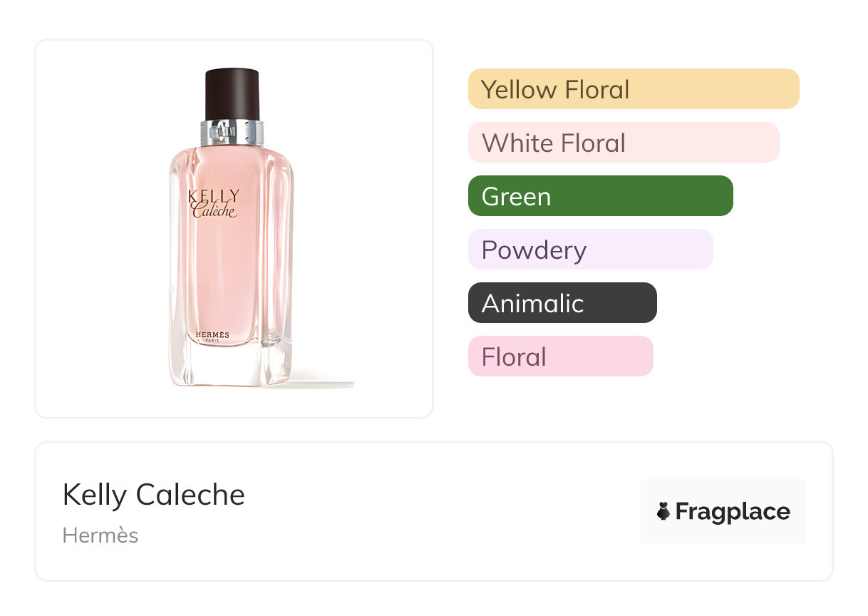
Task: Open the Hermès brand name link
Action: 100,535
